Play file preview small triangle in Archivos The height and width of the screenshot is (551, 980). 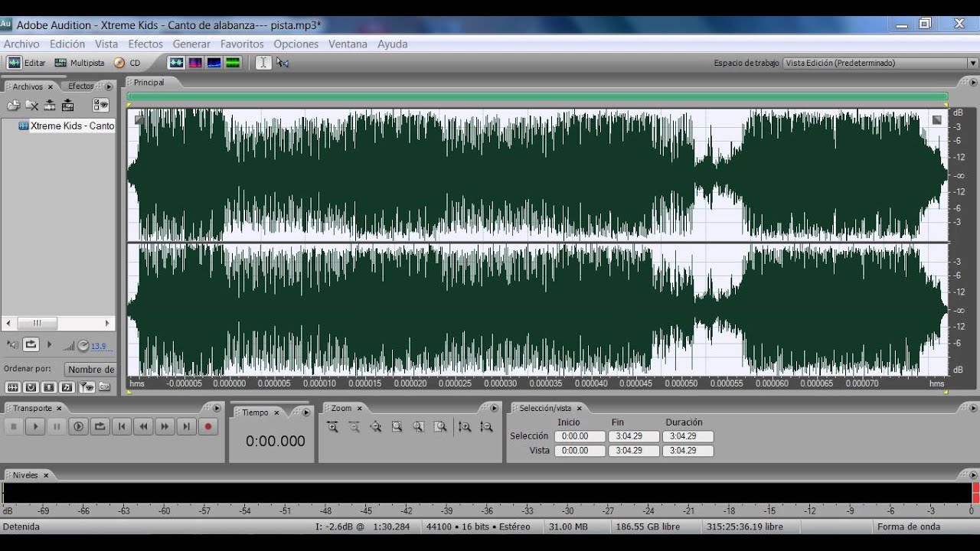[50, 345]
